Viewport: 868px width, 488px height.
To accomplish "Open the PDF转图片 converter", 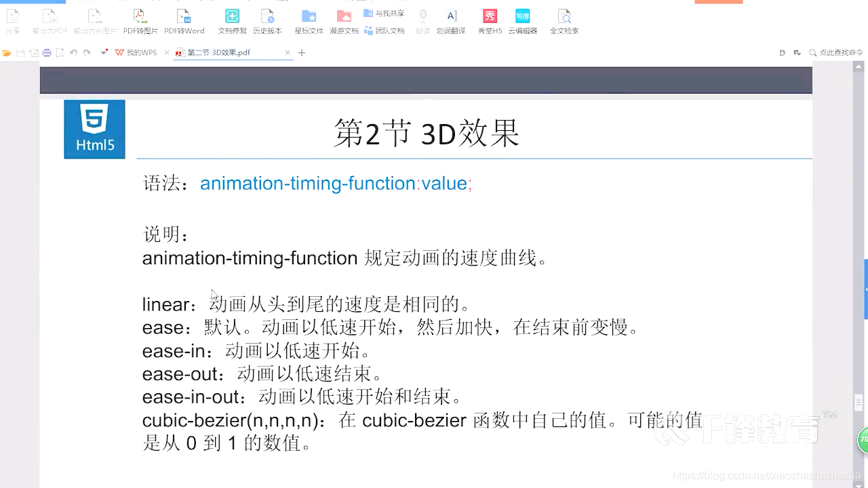I will coord(140,21).
